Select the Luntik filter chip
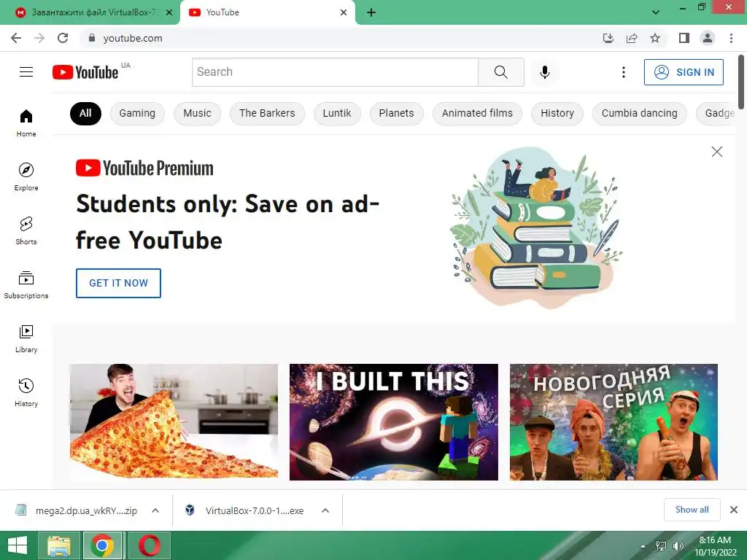 click(x=337, y=113)
